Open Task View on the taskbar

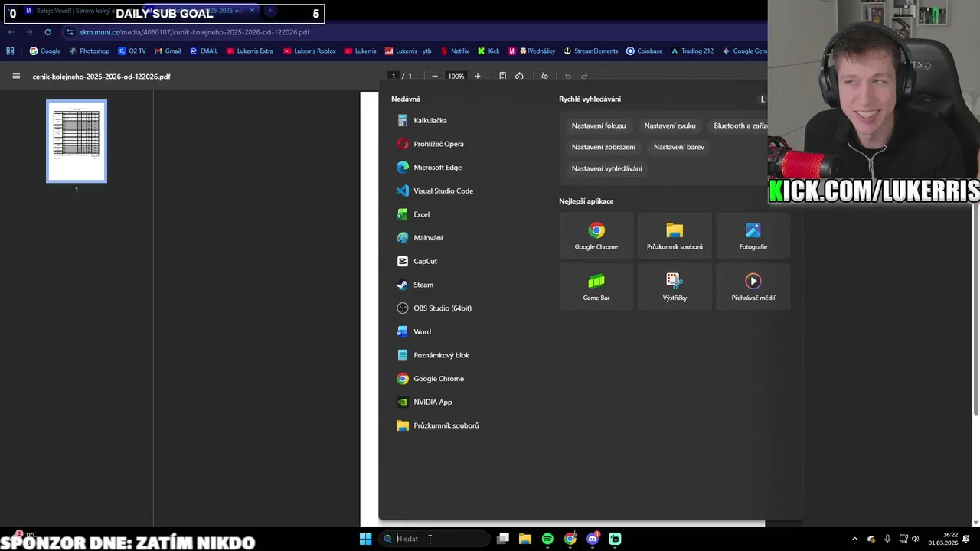[x=503, y=539]
